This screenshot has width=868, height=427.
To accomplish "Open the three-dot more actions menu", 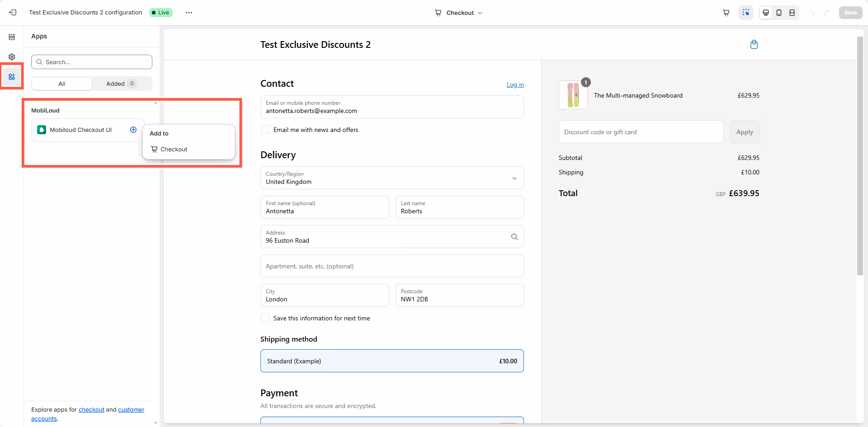I will (x=189, y=13).
